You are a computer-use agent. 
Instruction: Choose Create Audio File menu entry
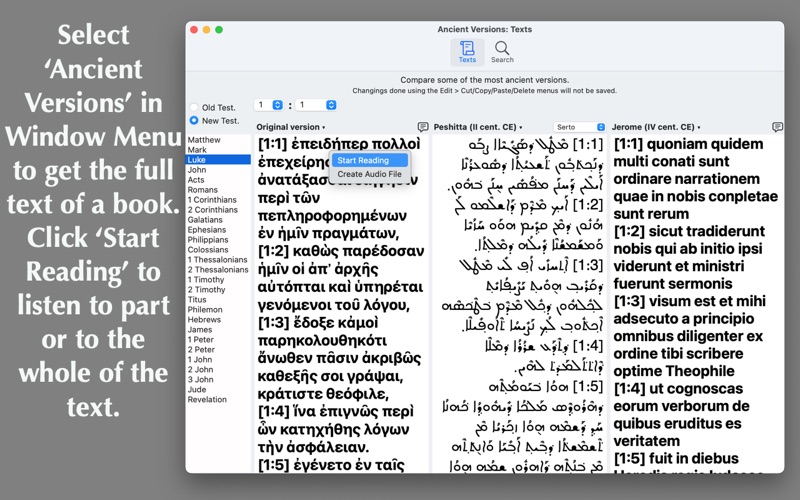click(x=369, y=174)
